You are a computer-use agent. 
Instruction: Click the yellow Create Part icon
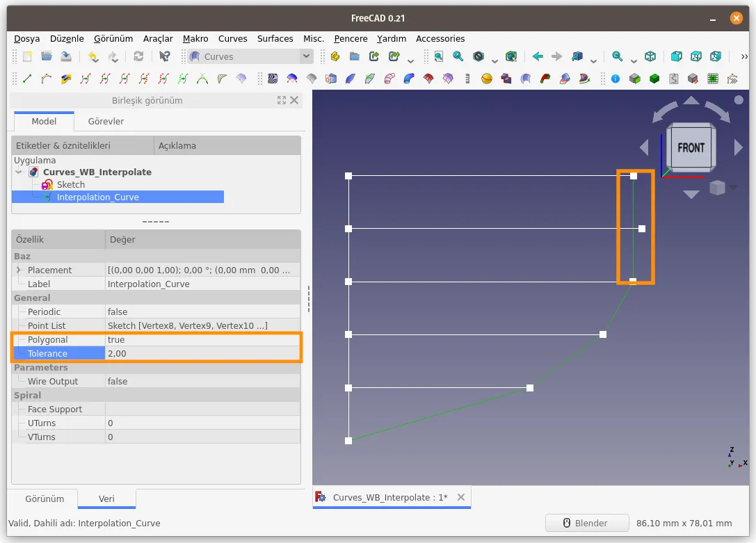(335, 56)
